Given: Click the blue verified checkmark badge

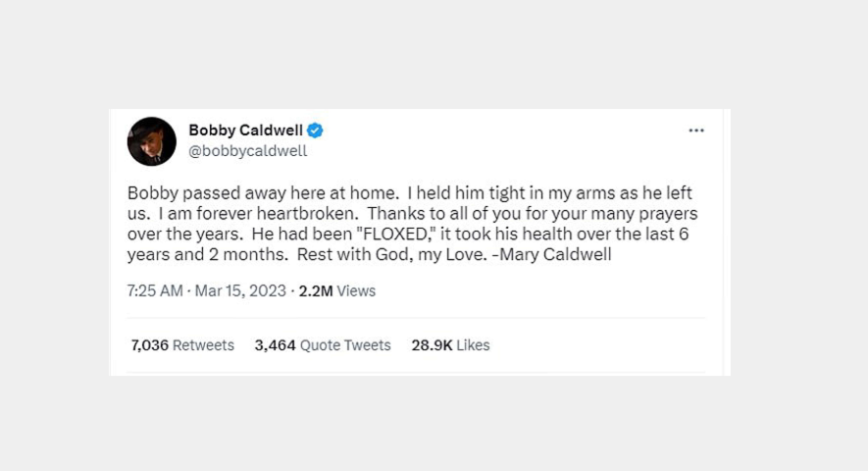Looking at the screenshot, I should pyautogui.click(x=315, y=131).
